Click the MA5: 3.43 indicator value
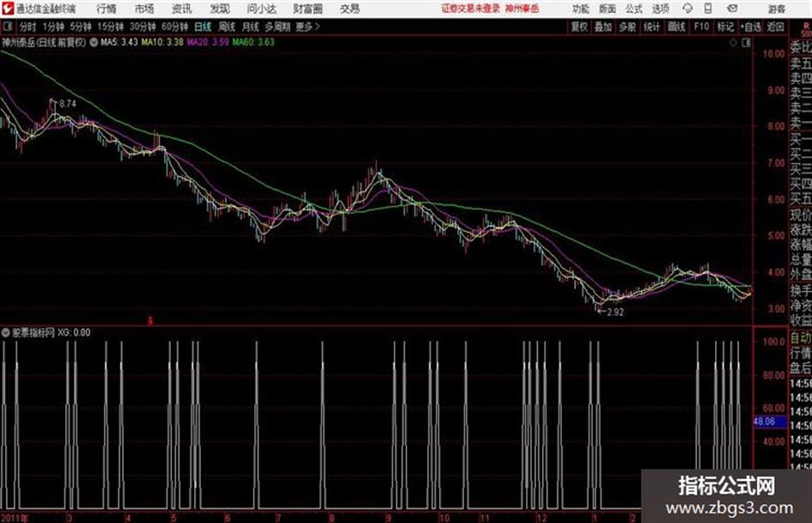Viewport: 812px width, 523px height. click(119, 42)
